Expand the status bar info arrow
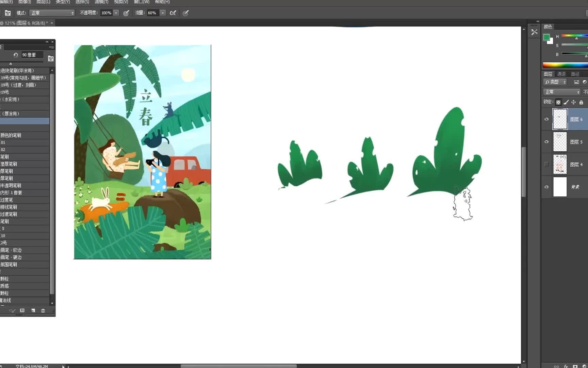 click(x=63, y=366)
